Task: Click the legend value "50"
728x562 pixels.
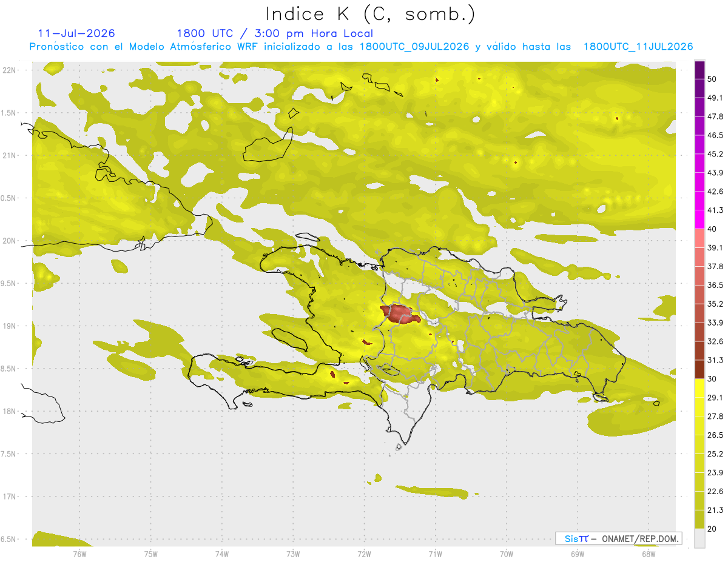Action: click(x=713, y=79)
